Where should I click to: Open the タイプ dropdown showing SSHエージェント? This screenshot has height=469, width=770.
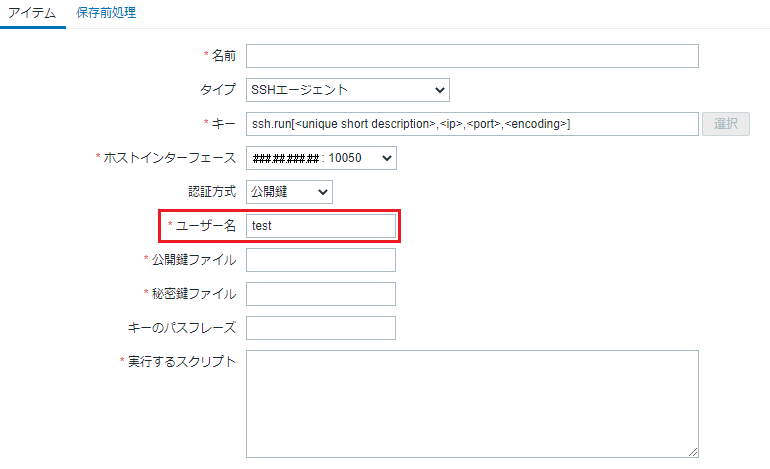click(348, 90)
